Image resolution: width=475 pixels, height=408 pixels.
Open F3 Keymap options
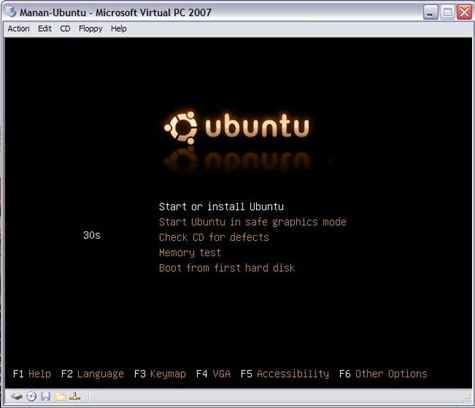[160, 374]
